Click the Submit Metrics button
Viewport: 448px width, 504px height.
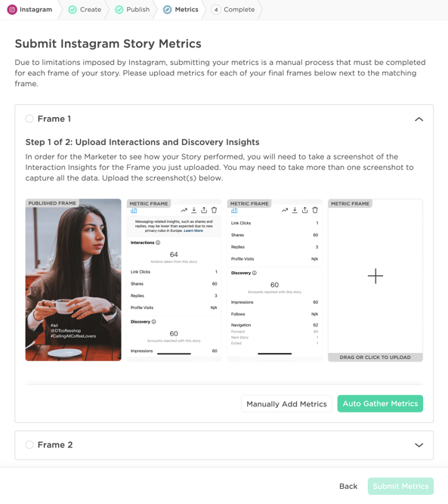pos(400,486)
